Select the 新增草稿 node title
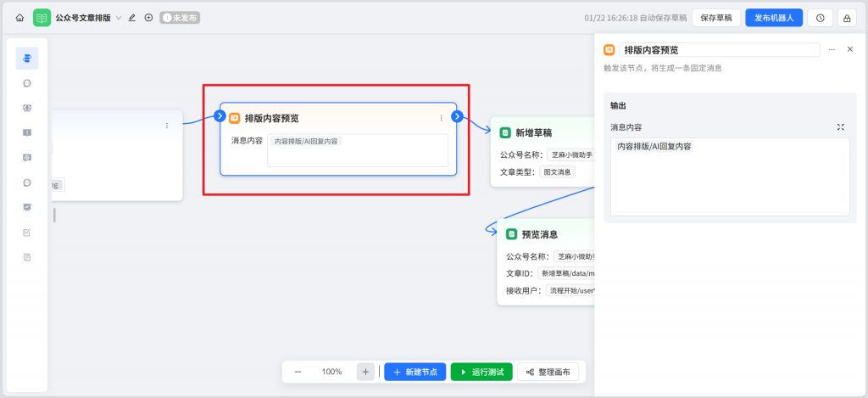868x398 pixels. (x=534, y=133)
